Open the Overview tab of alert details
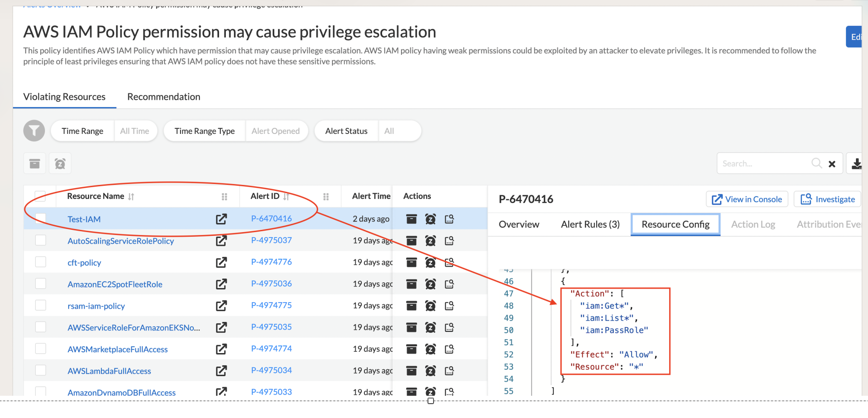 (519, 224)
